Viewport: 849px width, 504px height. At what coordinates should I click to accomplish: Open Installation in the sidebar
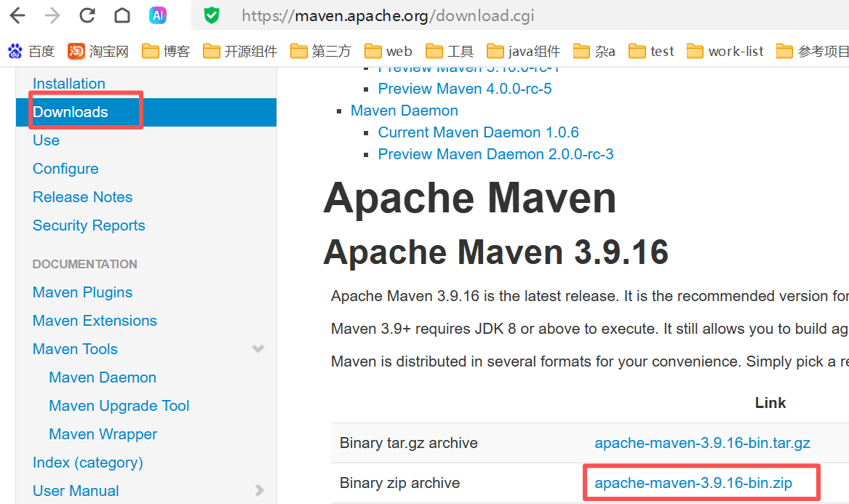click(69, 84)
